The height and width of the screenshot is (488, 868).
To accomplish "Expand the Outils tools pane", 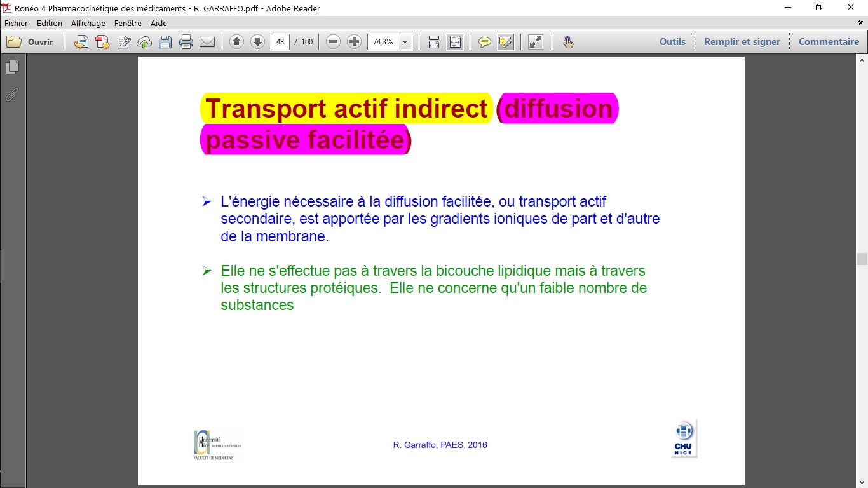I will click(x=672, y=42).
